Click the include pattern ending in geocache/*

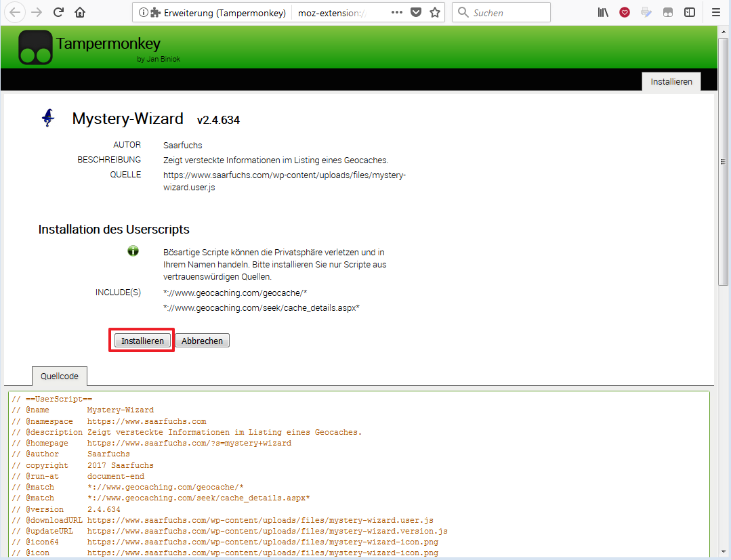coord(235,293)
